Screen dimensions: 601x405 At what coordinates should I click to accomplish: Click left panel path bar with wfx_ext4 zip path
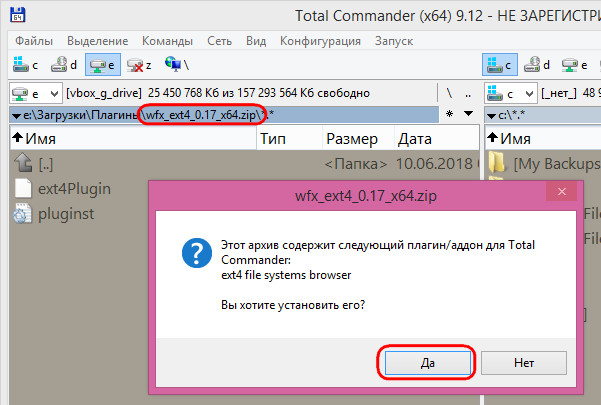[224, 115]
